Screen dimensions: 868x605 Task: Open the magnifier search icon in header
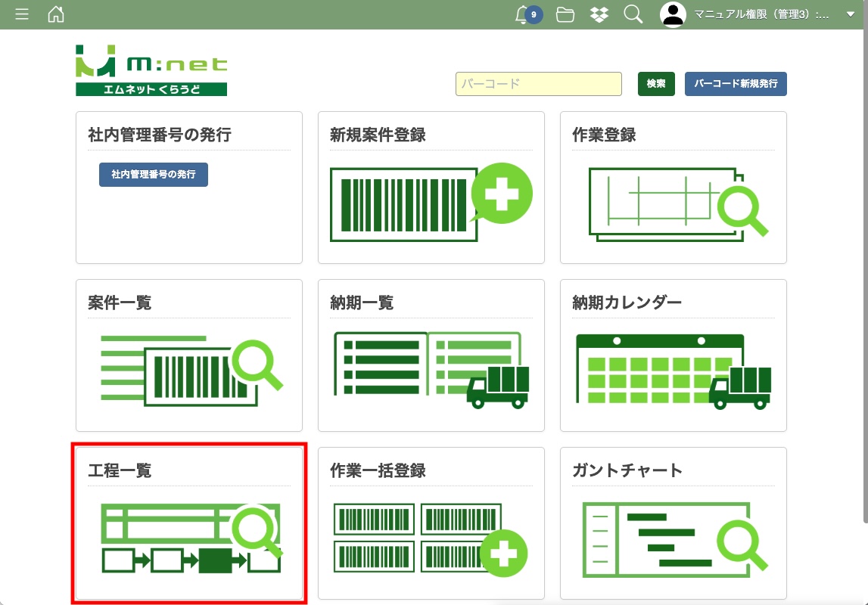tap(633, 14)
